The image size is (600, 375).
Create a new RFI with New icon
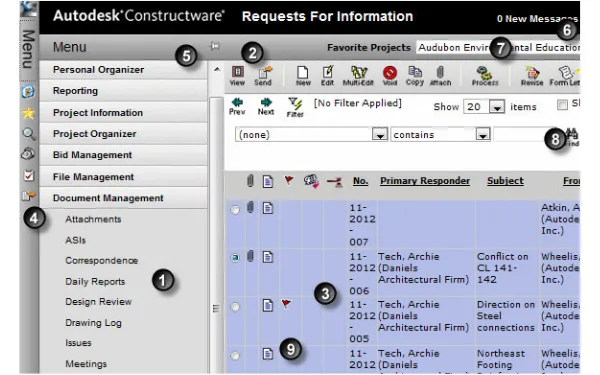pyautogui.click(x=303, y=75)
